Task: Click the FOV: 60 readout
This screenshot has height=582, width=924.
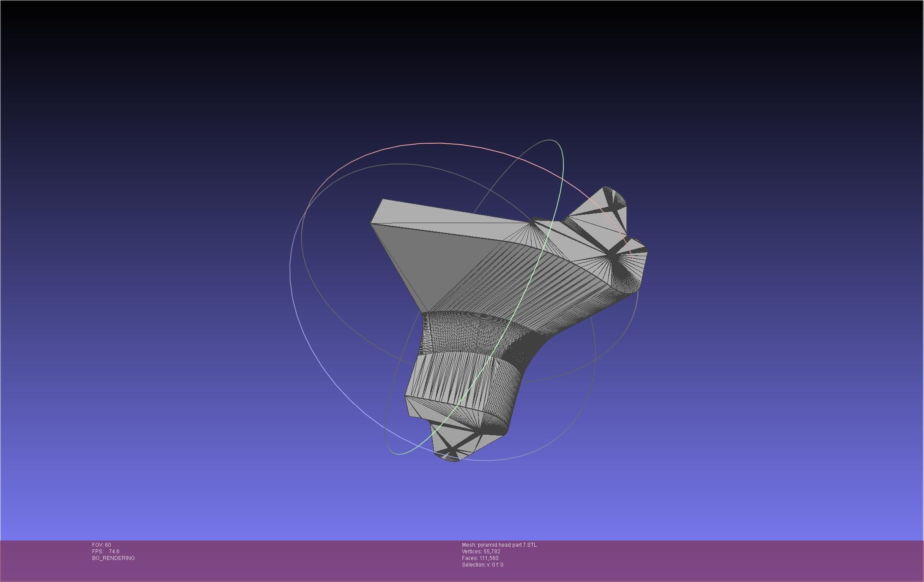Action: point(101,545)
